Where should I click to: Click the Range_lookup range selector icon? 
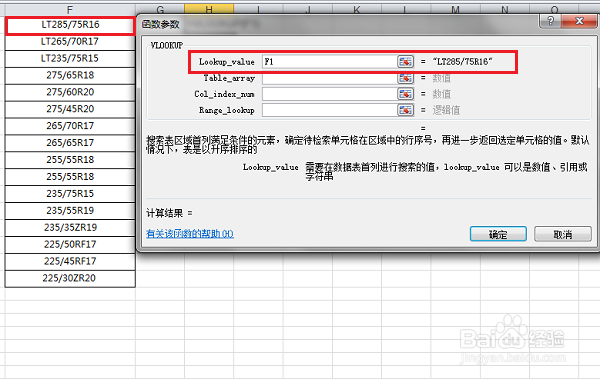click(x=405, y=110)
